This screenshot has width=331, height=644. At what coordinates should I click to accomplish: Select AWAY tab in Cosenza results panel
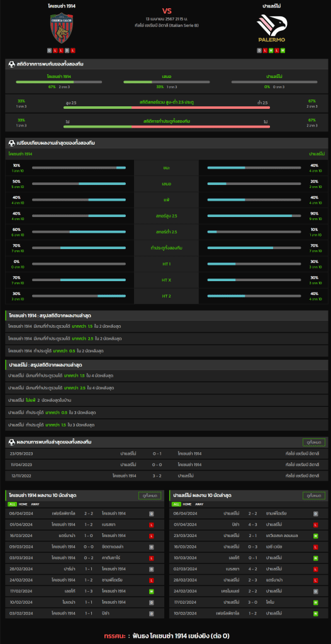[x=35, y=504]
